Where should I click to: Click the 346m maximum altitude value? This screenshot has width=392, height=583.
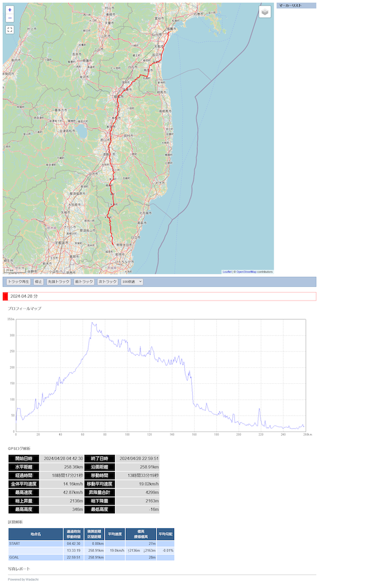pyautogui.click(x=61, y=510)
